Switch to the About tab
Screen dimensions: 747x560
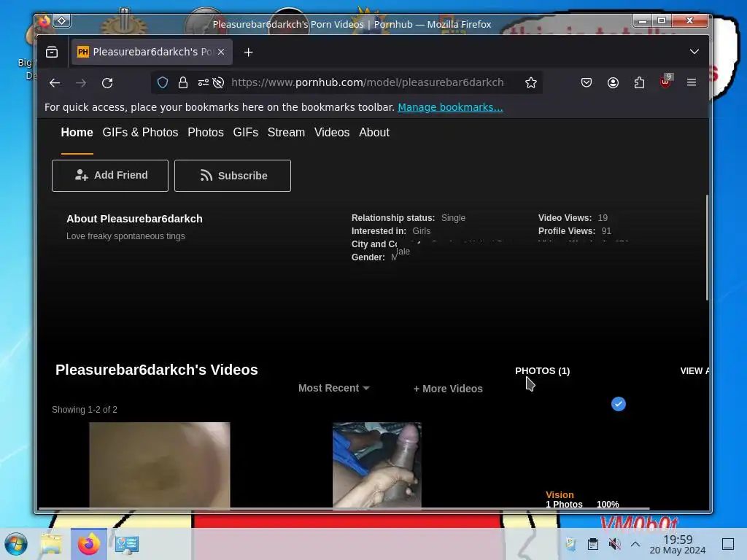point(374,133)
